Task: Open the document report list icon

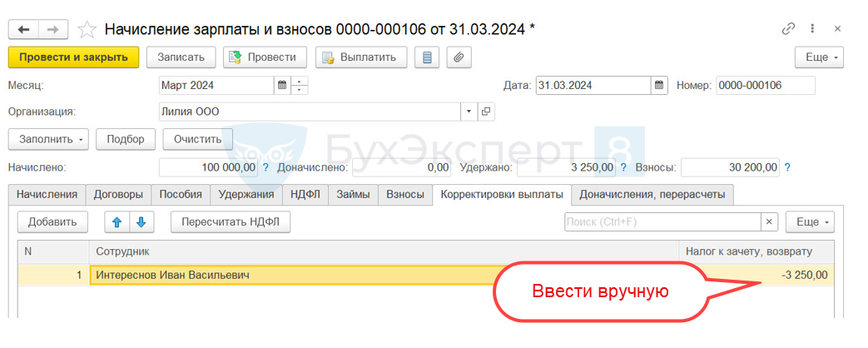Action: tap(427, 57)
